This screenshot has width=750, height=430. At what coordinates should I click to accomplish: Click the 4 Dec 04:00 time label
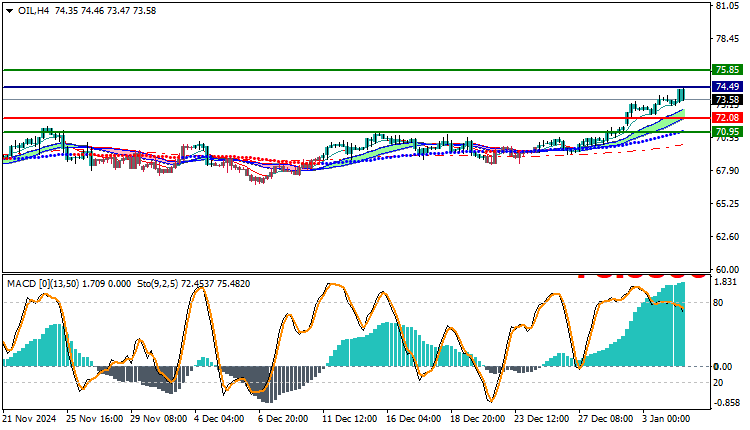pos(219,419)
